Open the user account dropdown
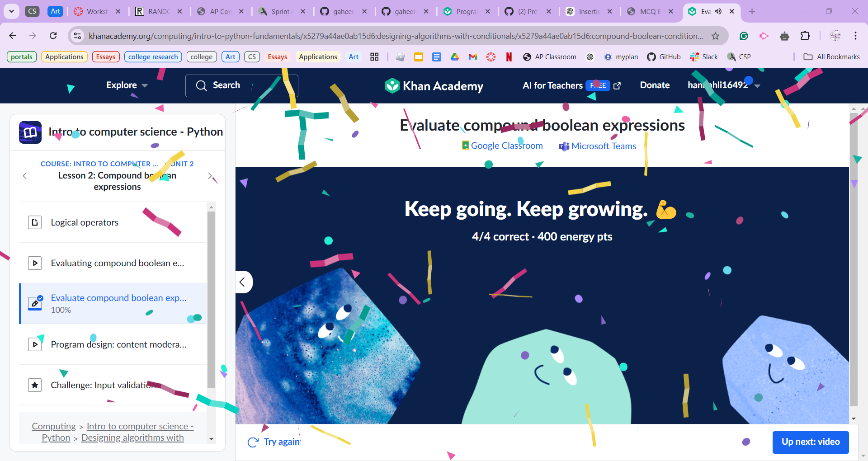Screen dimensions: 868x461 (x=723, y=85)
